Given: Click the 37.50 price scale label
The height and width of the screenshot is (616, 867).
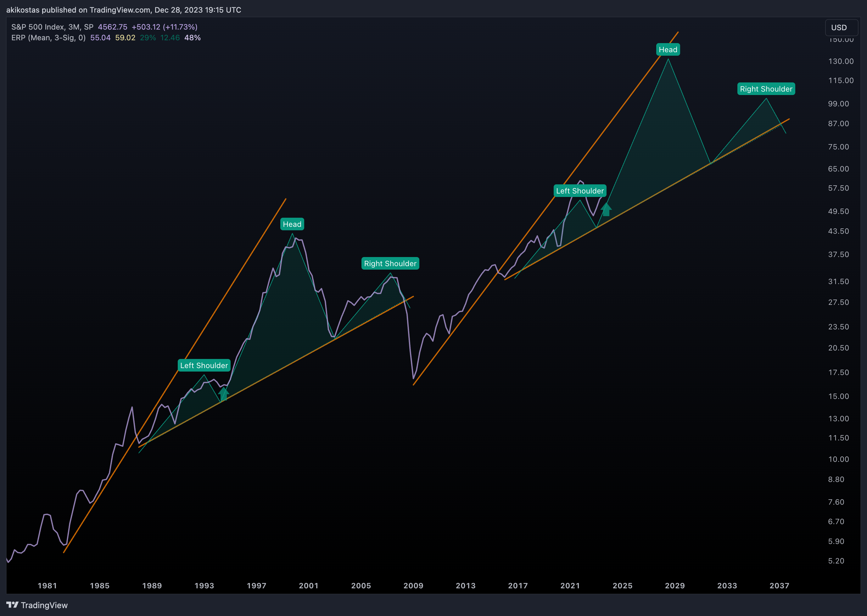Looking at the screenshot, I should point(839,255).
